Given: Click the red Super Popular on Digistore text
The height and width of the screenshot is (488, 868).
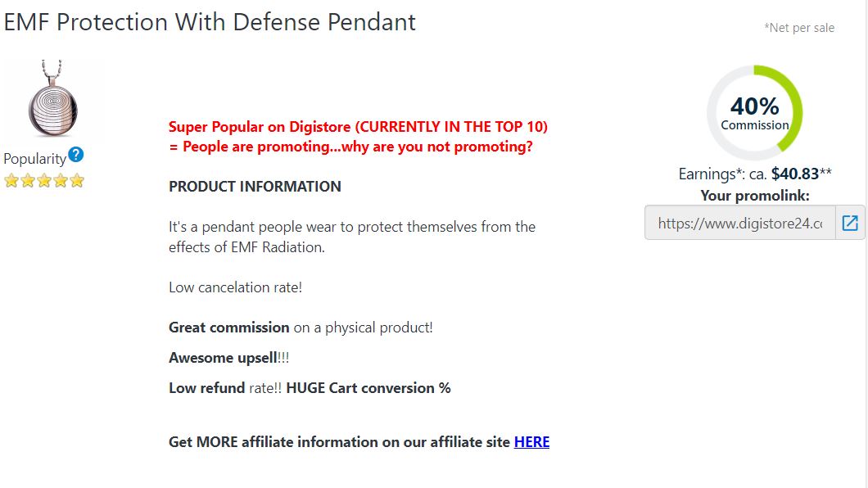Looking at the screenshot, I should click(358, 137).
